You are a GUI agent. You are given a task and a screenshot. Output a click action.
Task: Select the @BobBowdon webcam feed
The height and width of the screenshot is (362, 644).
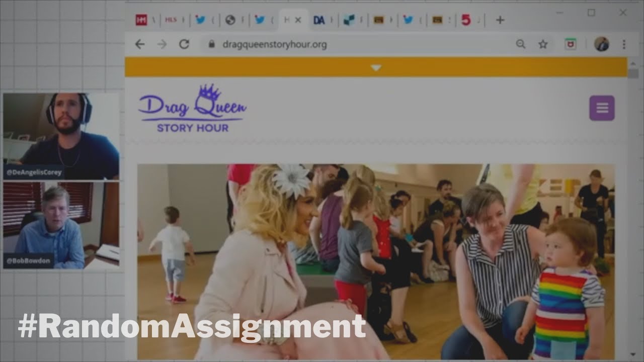click(x=61, y=225)
